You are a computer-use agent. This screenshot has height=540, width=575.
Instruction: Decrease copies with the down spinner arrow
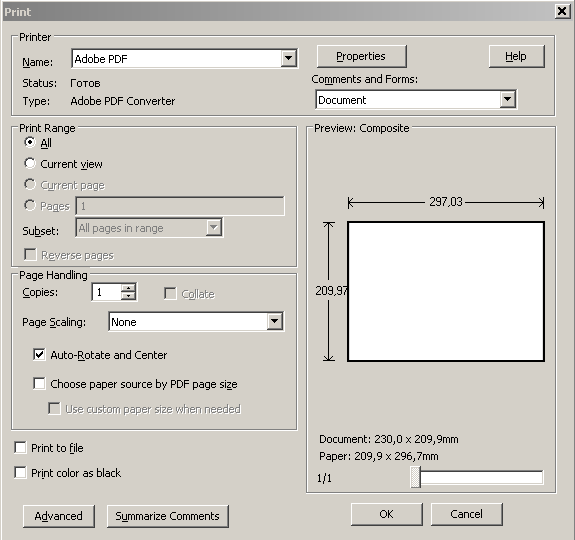128,296
